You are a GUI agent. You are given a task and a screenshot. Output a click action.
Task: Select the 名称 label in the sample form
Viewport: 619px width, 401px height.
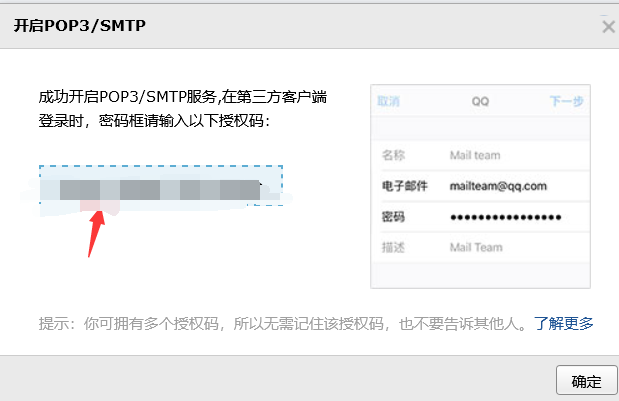(394, 155)
